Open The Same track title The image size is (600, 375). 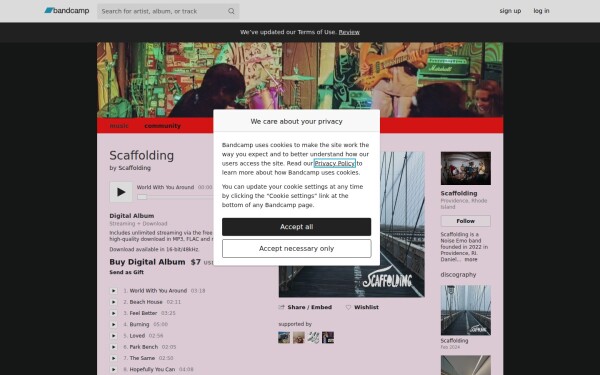142,358
